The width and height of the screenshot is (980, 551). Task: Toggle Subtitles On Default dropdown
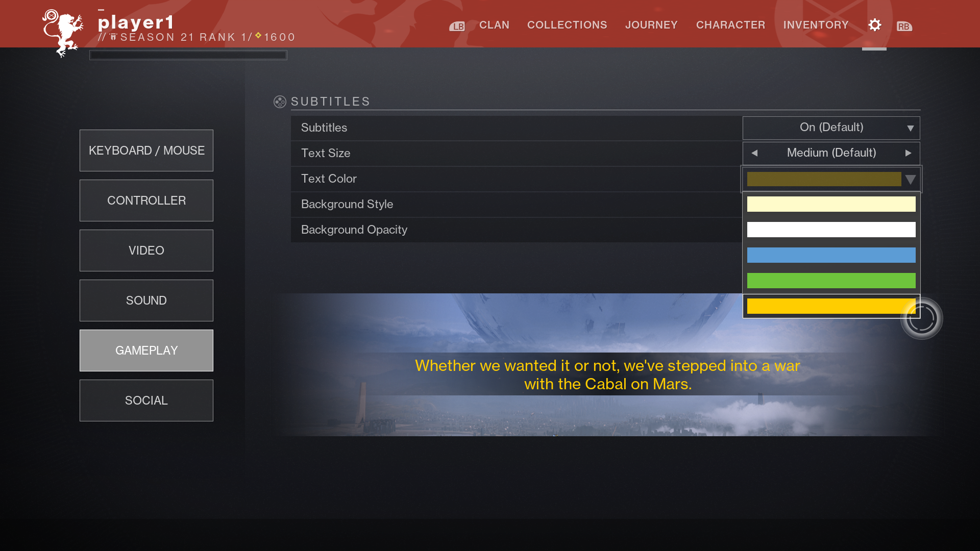click(x=831, y=127)
